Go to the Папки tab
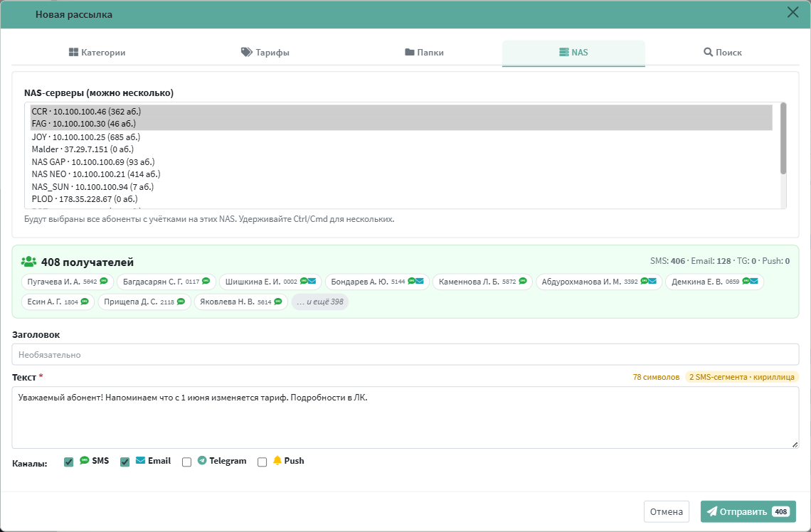The image size is (811, 532). pyautogui.click(x=424, y=52)
